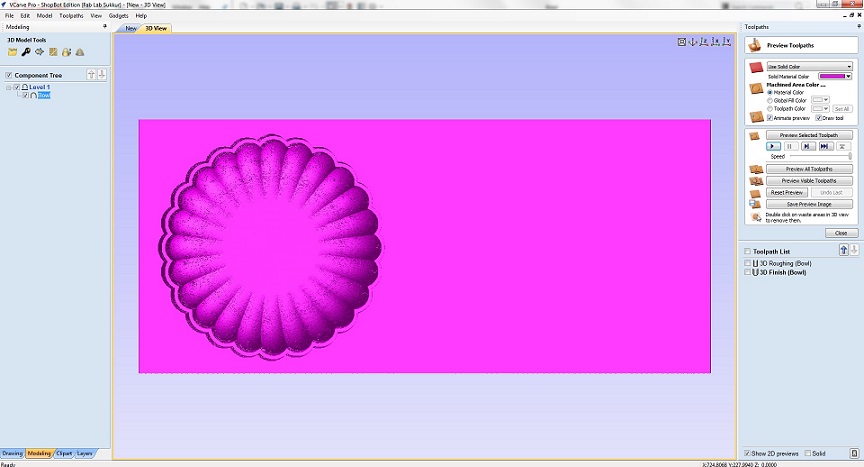Select the Material Color radio button
Viewport: 864px width, 467px height.
770,93
